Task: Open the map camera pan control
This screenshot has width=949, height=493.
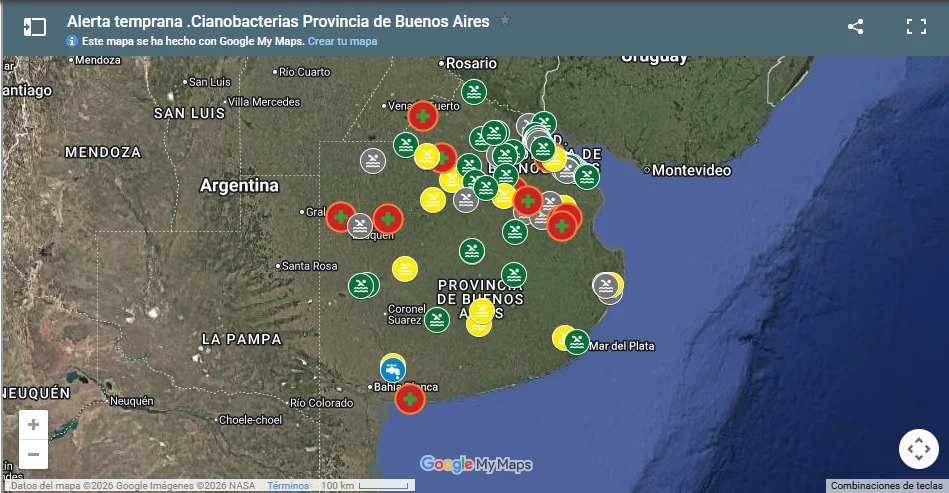Action: pyautogui.click(x=917, y=449)
